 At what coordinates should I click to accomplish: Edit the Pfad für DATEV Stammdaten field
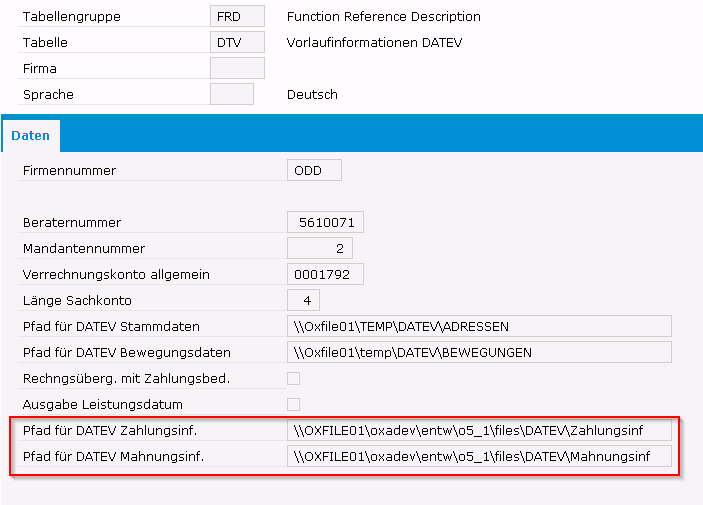tap(479, 327)
